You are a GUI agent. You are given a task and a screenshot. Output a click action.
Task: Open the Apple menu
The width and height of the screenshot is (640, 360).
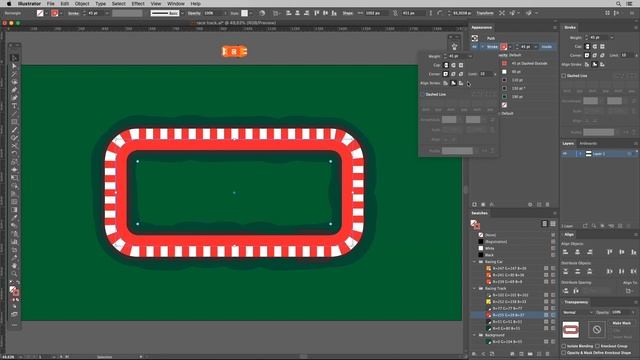pos(9,4)
